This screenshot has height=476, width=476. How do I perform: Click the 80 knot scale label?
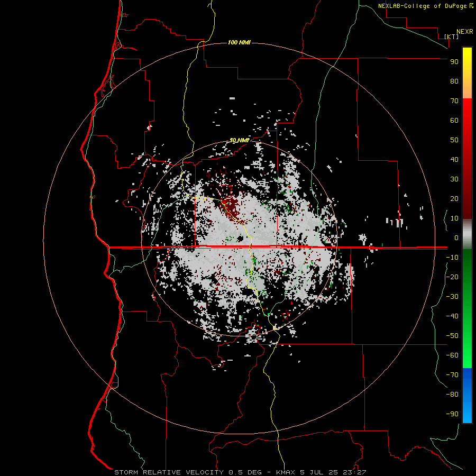(454, 81)
